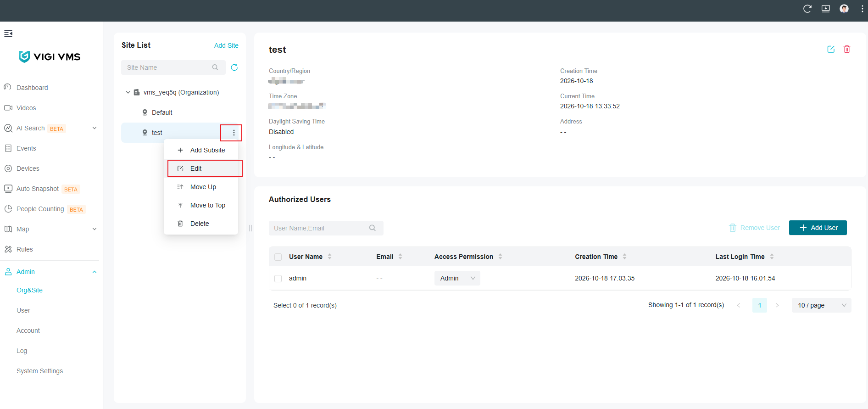Click admin user name cell

298,278
